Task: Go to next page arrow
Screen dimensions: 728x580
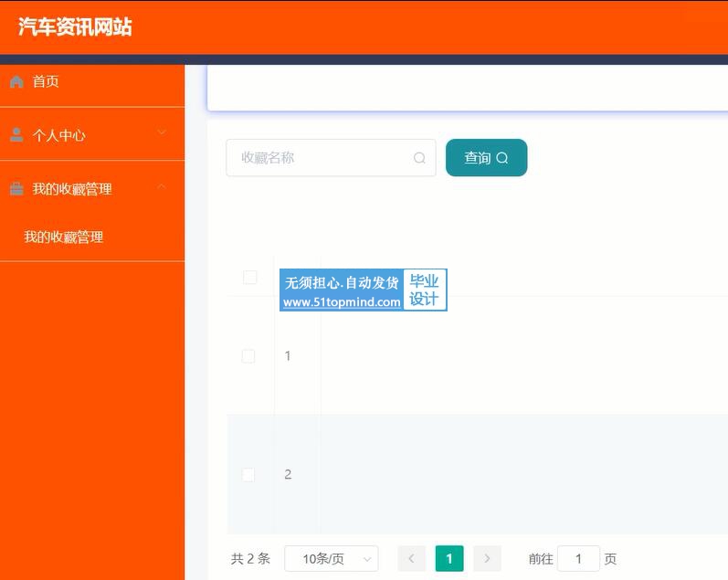Action: click(487, 559)
